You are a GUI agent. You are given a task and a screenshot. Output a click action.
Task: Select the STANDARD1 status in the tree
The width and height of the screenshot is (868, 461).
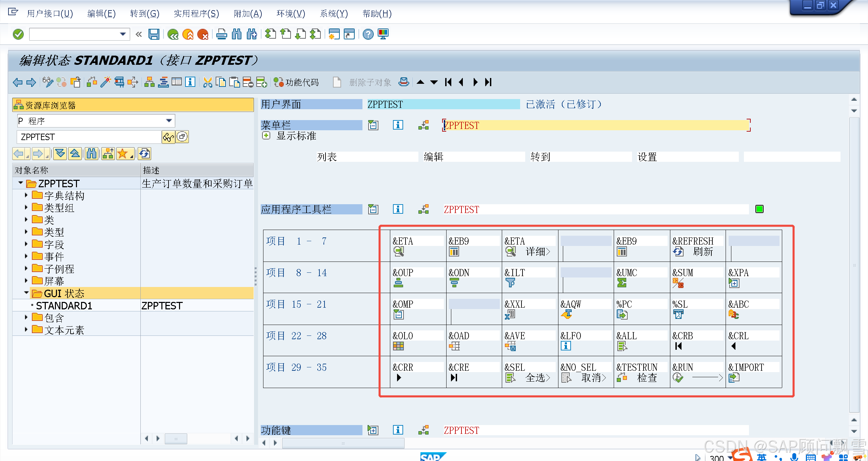point(64,306)
